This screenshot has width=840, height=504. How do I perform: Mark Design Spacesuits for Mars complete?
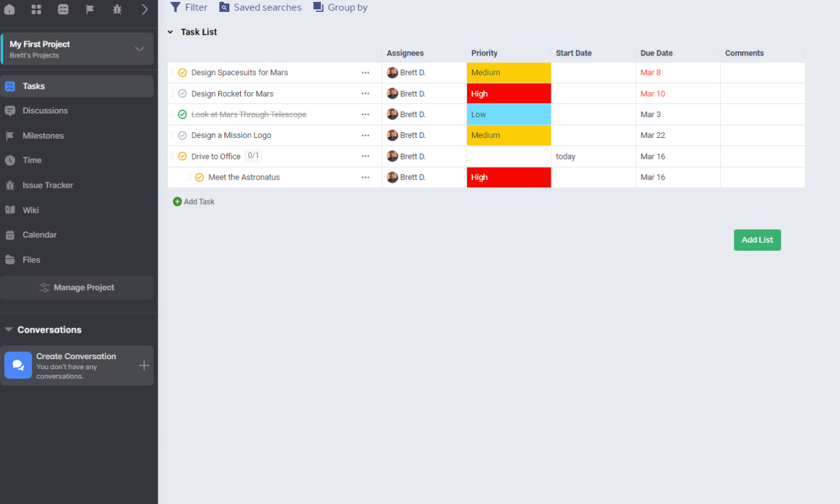[x=183, y=72]
